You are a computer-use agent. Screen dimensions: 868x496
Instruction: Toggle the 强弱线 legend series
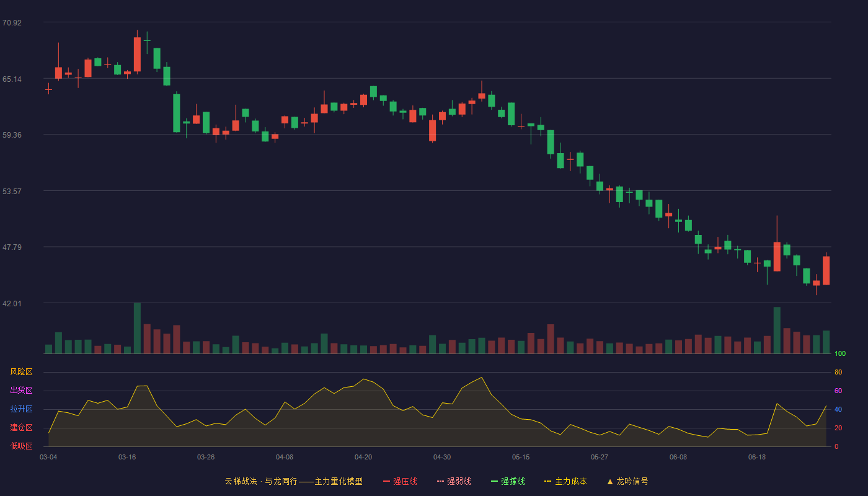click(454, 481)
